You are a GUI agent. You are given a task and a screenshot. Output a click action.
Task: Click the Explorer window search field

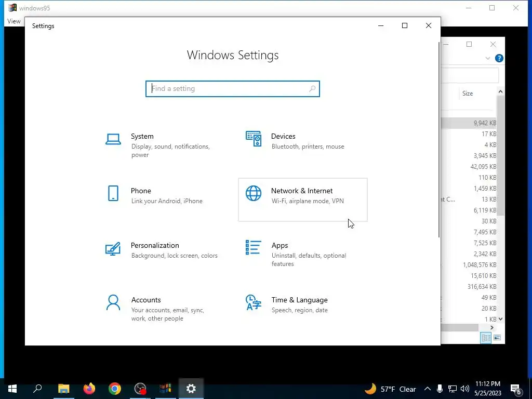[x=470, y=75]
